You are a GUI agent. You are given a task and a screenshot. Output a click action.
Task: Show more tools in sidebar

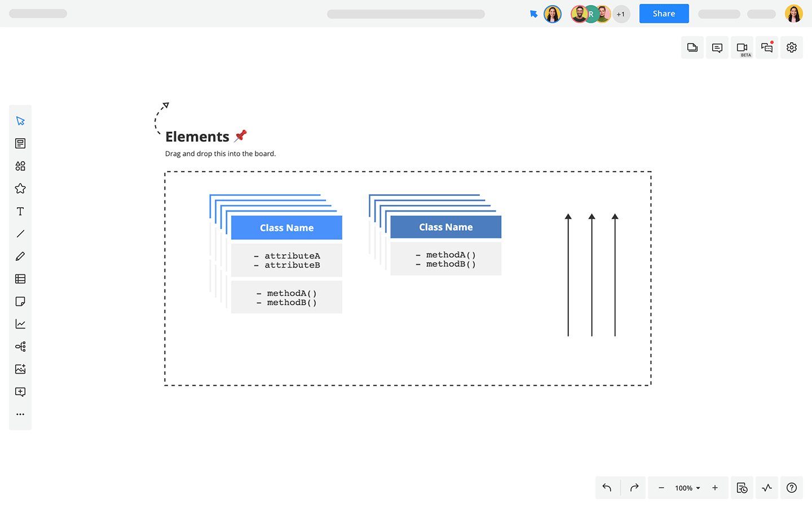(x=20, y=414)
